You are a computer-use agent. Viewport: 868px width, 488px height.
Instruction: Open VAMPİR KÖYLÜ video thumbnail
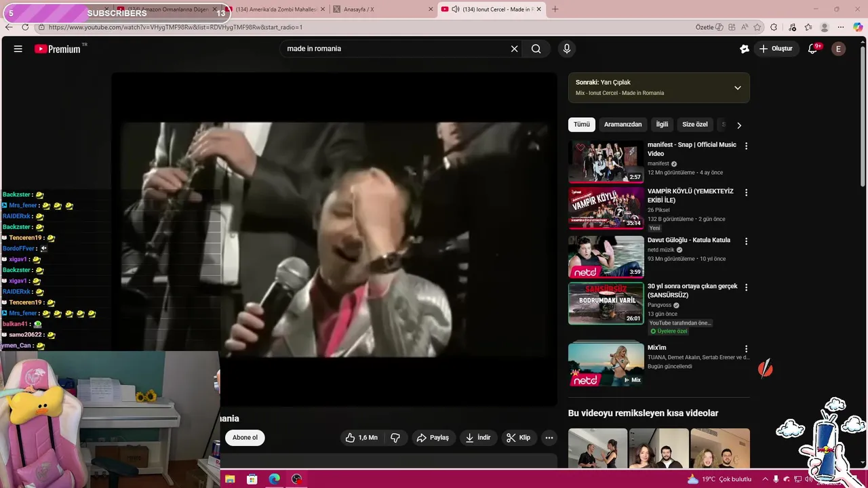point(606,209)
